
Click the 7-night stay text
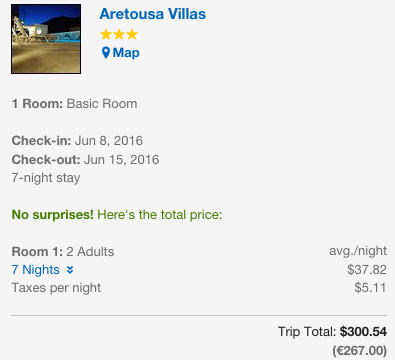pyautogui.click(x=46, y=178)
